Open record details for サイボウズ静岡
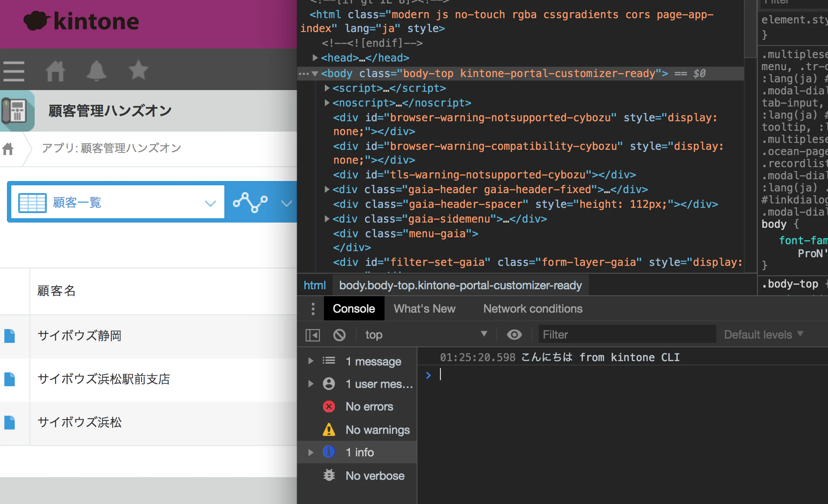The width and height of the screenshot is (828, 504). point(10,336)
